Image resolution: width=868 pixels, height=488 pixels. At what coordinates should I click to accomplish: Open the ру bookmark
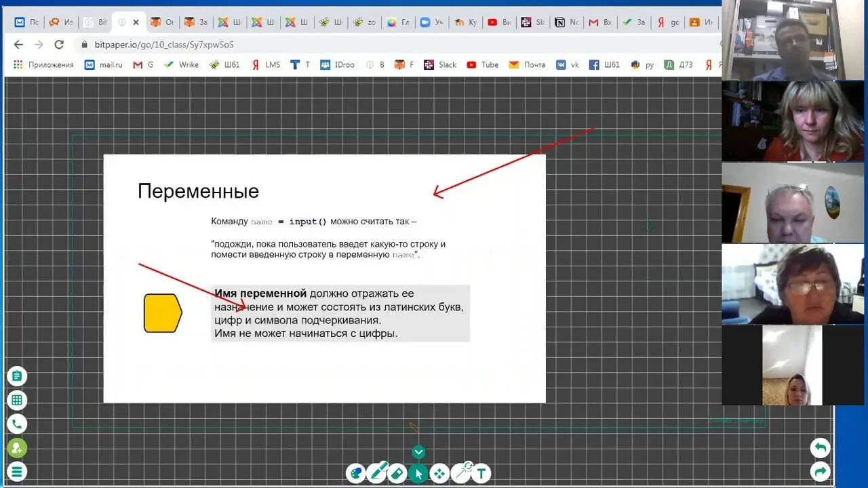(642, 64)
